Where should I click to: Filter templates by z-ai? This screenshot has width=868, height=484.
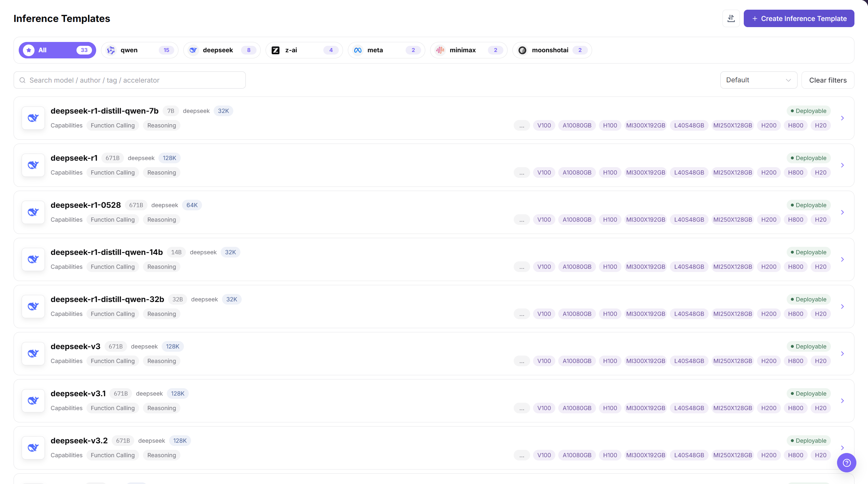(x=304, y=50)
